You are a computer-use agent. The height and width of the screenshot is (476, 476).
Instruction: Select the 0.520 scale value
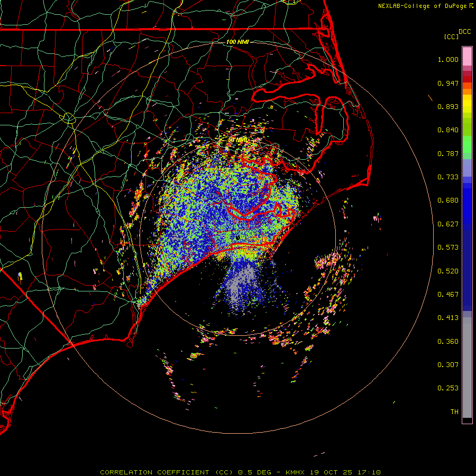coord(448,271)
